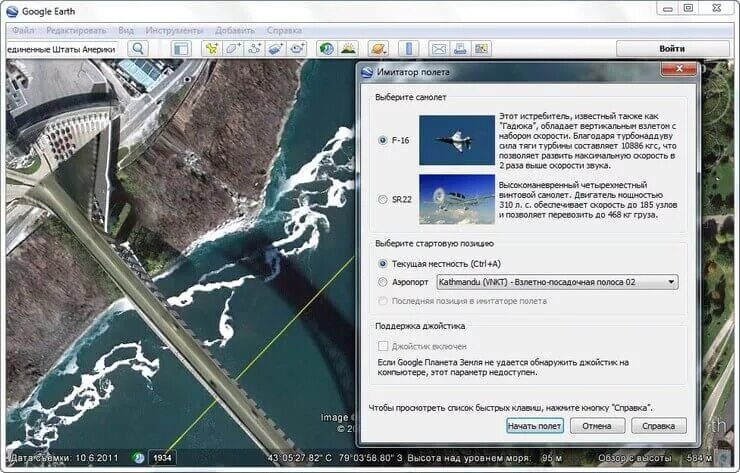Click the search field with Штаты Америки
This screenshot has width=740, height=473.
click(62, 49)
